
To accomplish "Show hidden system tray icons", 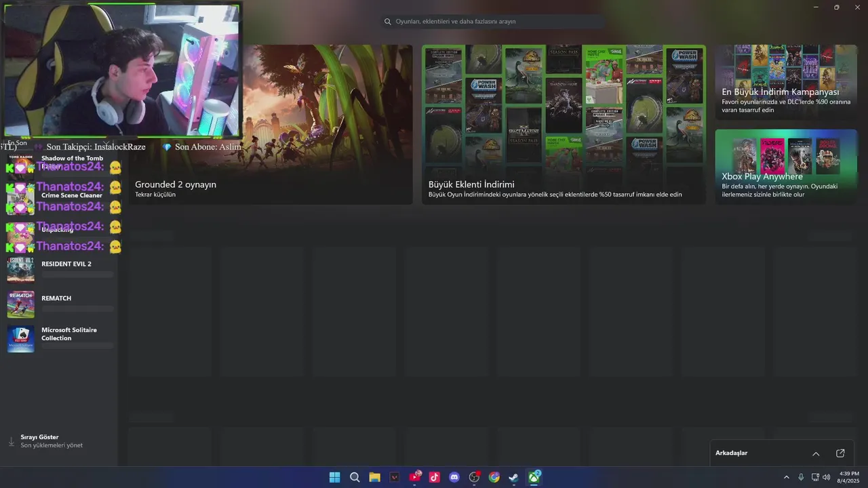I will (787, 477).
